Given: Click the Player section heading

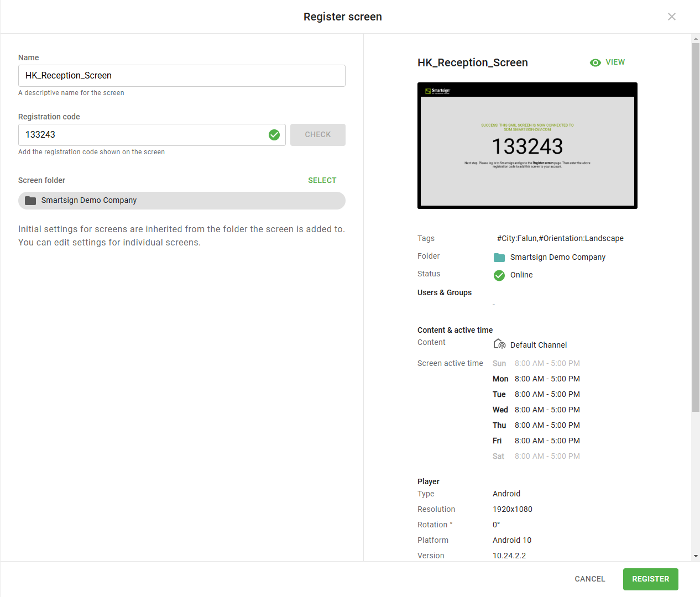Looking at the screenshot, I should tap(429, 481).
